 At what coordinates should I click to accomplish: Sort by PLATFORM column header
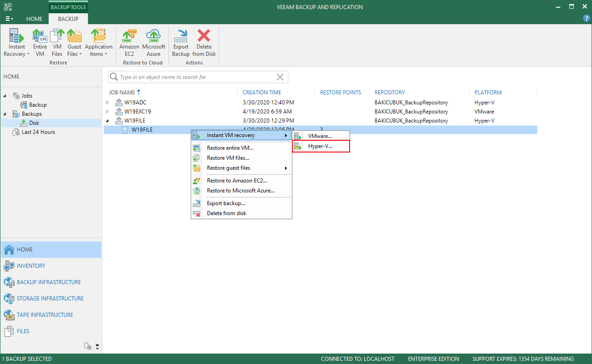(x=488, y=92)
